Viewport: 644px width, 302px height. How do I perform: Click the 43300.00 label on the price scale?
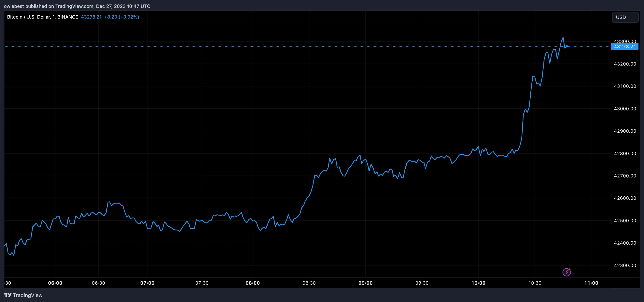coord(625,41)
